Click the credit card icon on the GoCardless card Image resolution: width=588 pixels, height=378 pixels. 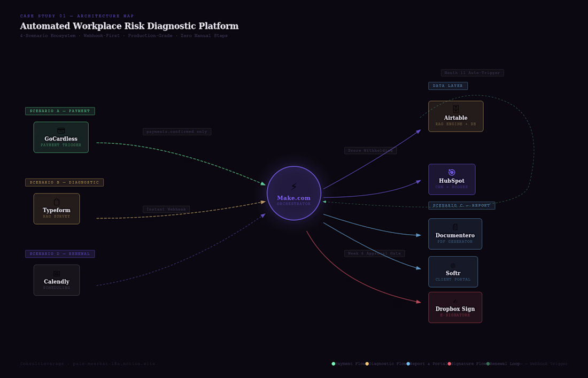[61, 130]
